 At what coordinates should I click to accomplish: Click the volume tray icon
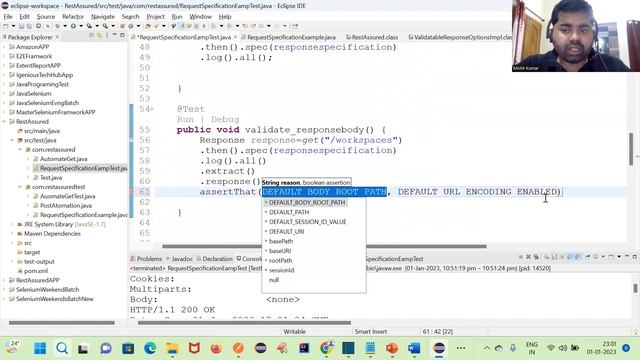(563, 348)
